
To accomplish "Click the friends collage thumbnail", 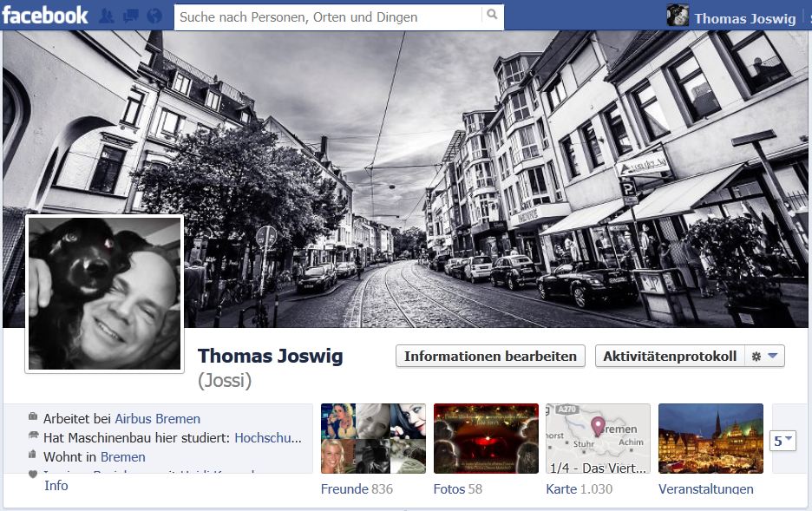I will tap(373, 438).
